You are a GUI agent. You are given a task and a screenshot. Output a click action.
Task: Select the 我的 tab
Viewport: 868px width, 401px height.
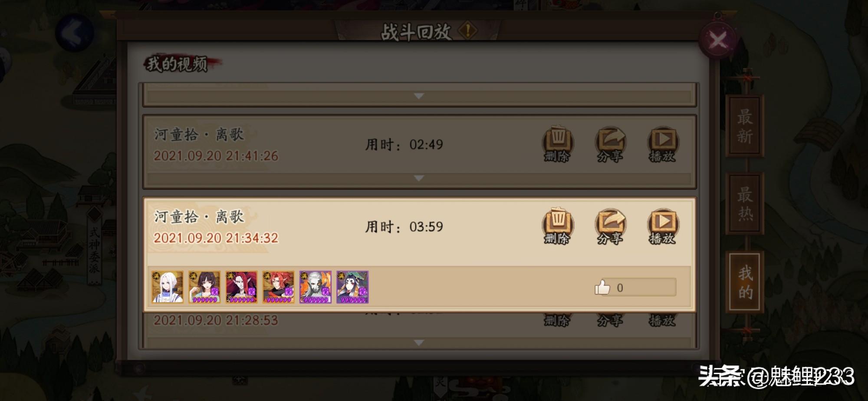click(x=745, y=282)
